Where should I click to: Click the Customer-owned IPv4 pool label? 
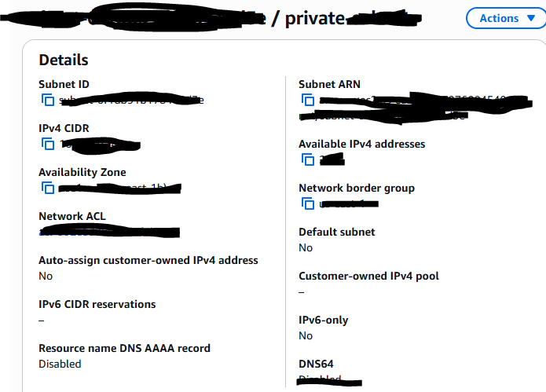click(368, 276)
